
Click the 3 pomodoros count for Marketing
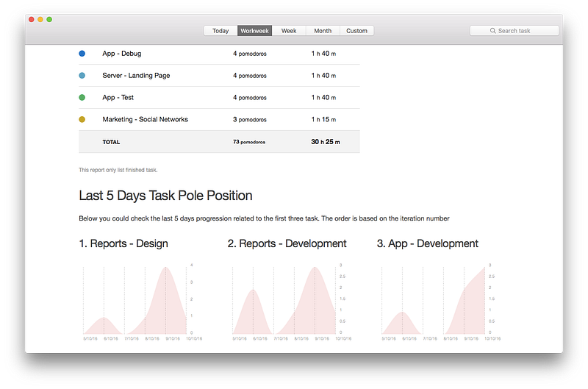tap(250, 119)
